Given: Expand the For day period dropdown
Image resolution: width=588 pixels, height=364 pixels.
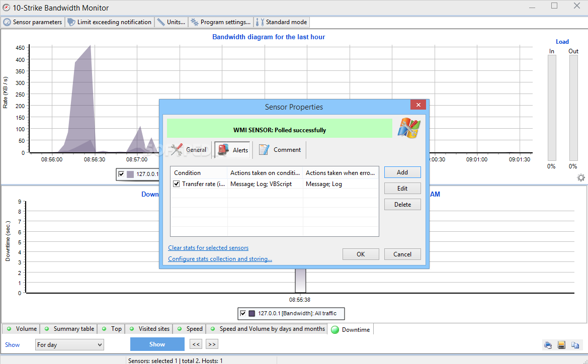Looking at the screenshot, I should [70, 345].
